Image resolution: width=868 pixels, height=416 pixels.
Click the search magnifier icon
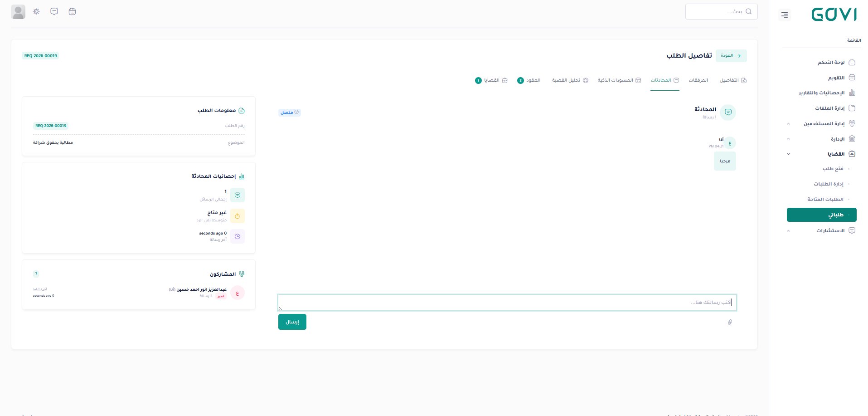tap(748, 12)
